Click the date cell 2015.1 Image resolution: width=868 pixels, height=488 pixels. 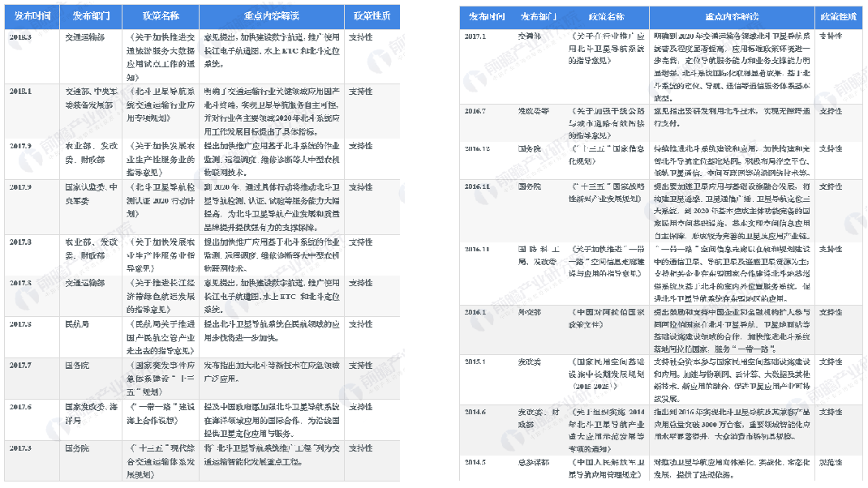(x=475, y=362)
